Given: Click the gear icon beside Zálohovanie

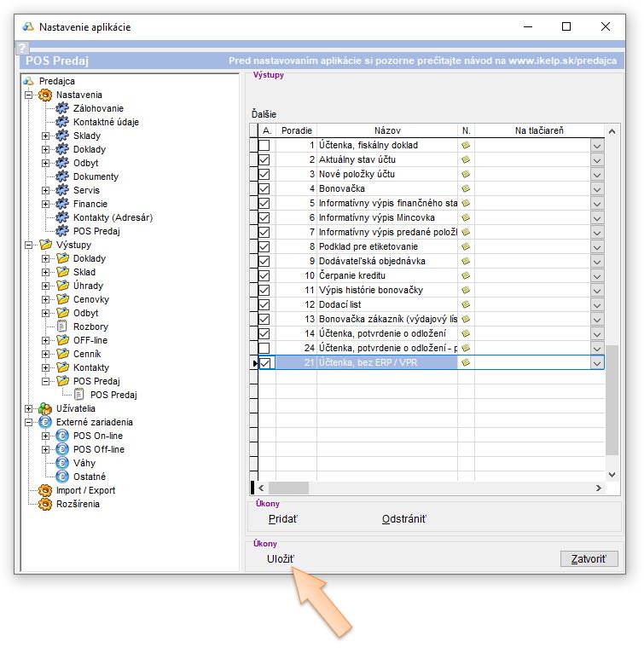Looking at the screenshot, I should coord(62,108).
